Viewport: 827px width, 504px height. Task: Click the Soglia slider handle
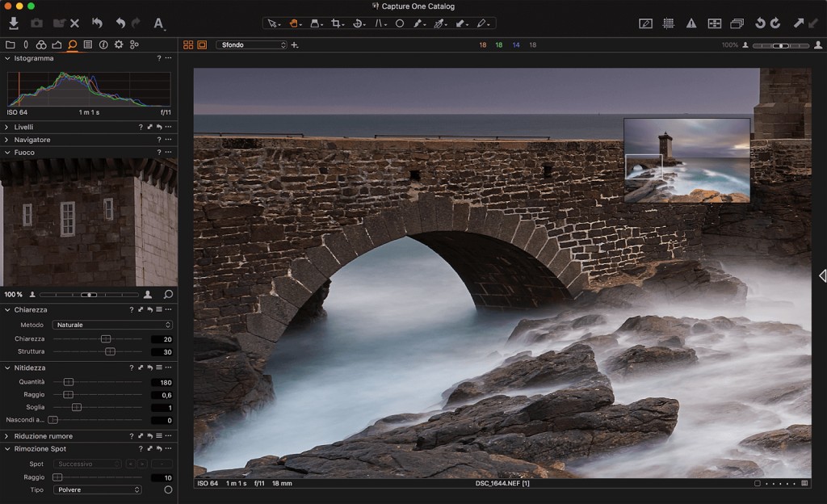pyautogui.click(x=77, y=408)
